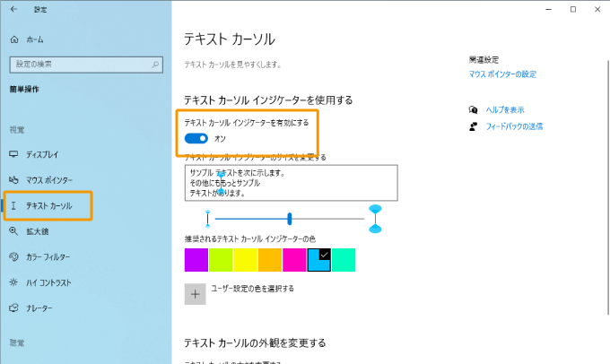Click the large cursor indicator icon right of slider
The image size is (610, 364).
[375, 219]
